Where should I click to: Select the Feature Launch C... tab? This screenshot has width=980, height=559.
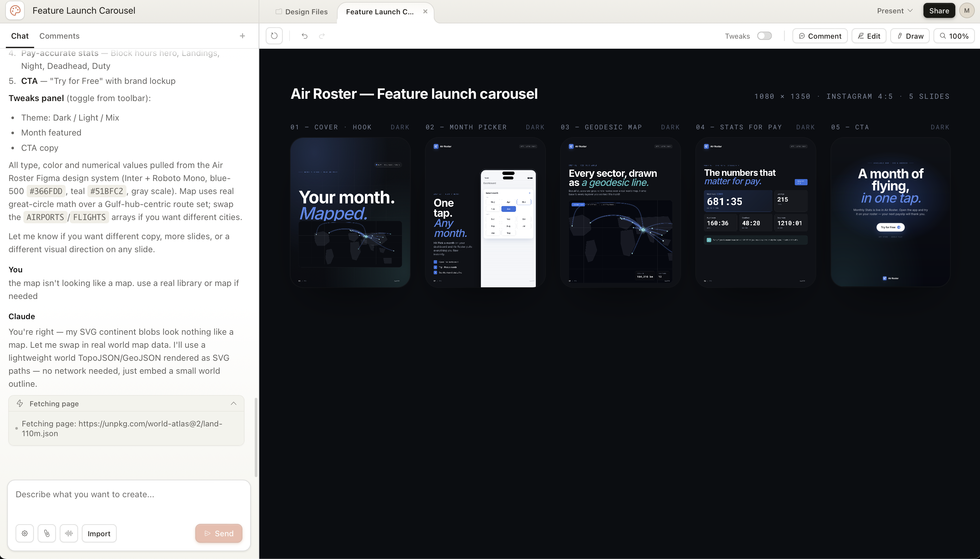pyautogui.click(x=380, y=11)
